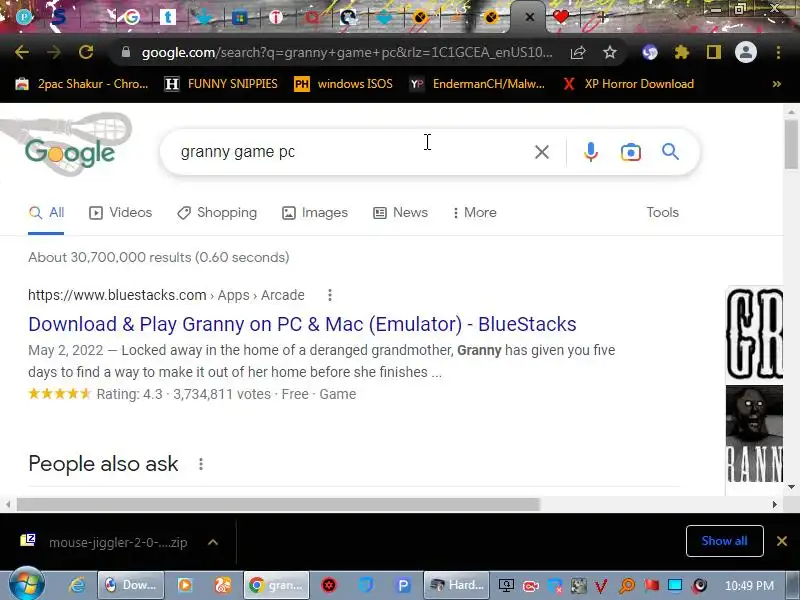Open options menu beside the bluestacks.com URL
800x600 pixels.
[x=330, y=295]
